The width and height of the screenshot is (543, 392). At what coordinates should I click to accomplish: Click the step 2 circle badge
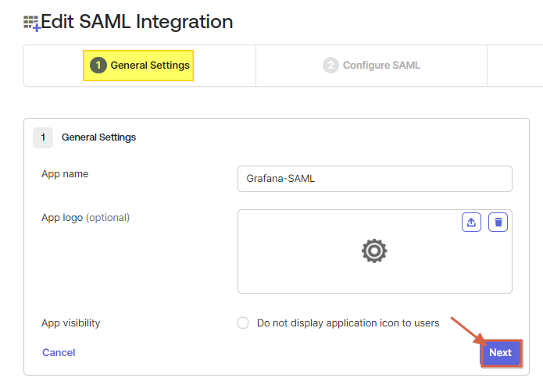point(330,66)
